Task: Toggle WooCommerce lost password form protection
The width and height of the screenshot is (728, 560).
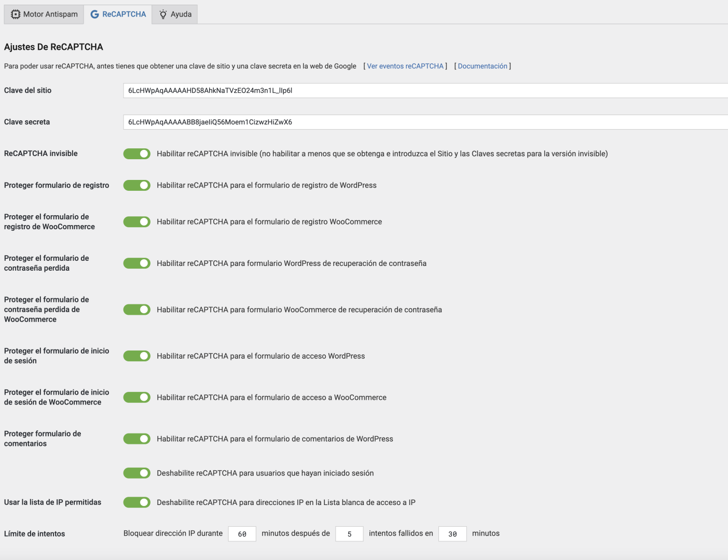Action: [x=137, y=310]
